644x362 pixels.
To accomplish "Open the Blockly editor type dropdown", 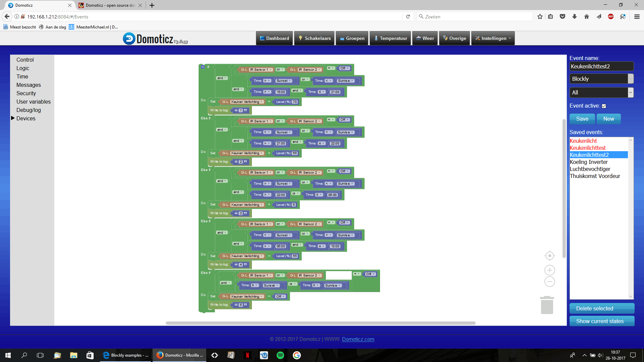I will tap(601, 79).
